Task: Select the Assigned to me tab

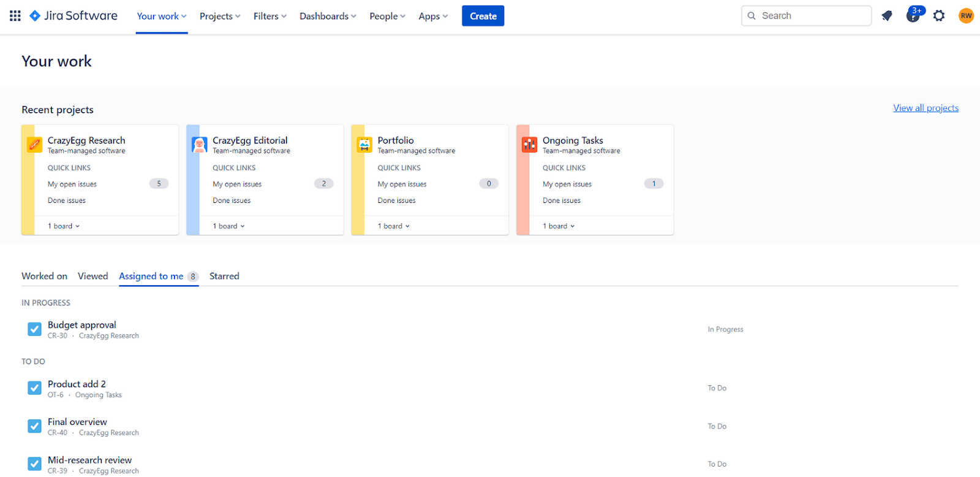Action: [x=159, y=276]
